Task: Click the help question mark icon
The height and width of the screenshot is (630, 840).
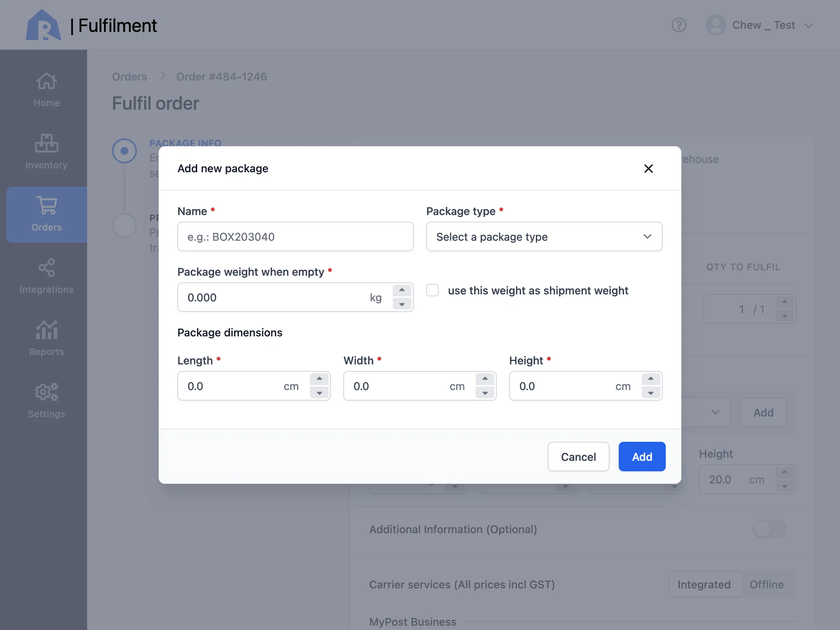Action: tap(679, 25)
